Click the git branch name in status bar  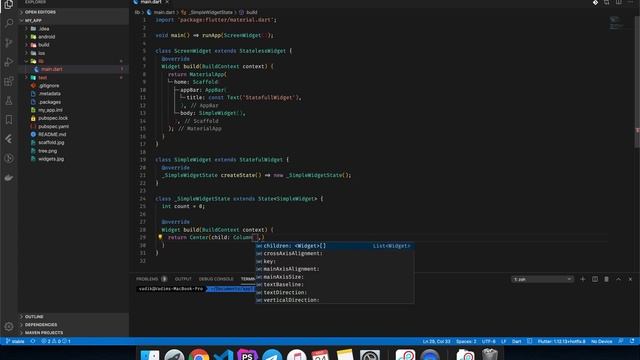coord(15,341)
